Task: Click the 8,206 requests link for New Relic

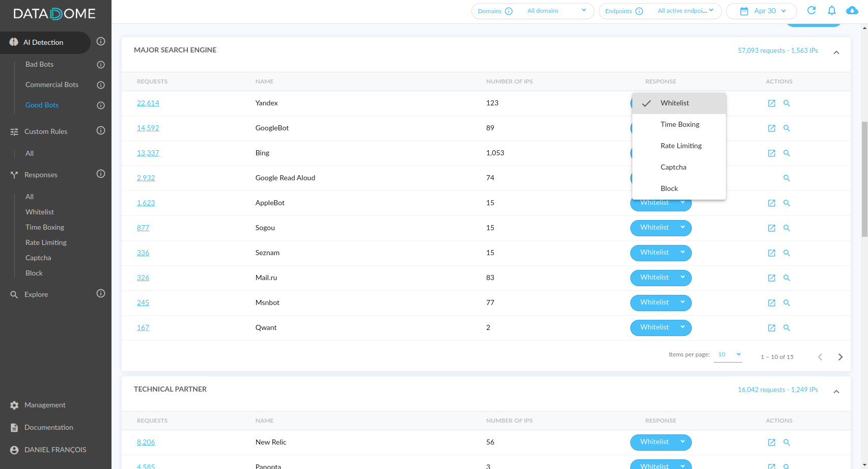Action: point(146,442)
